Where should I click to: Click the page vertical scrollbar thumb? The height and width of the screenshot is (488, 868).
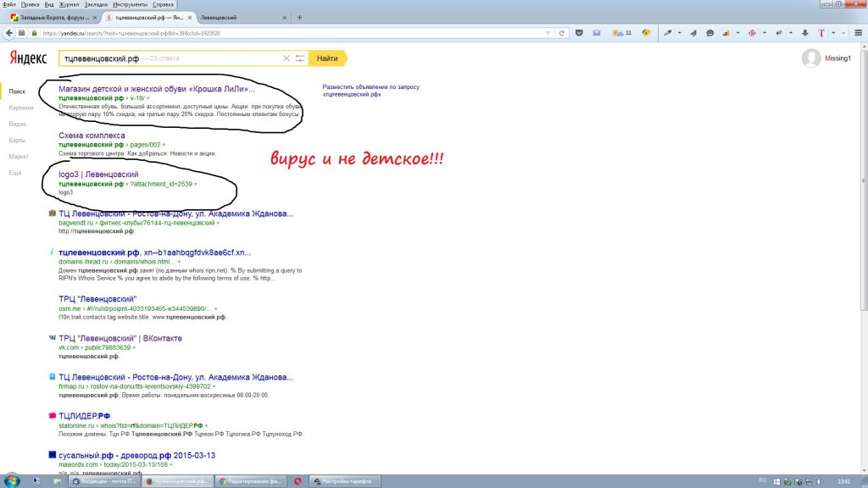864,180
